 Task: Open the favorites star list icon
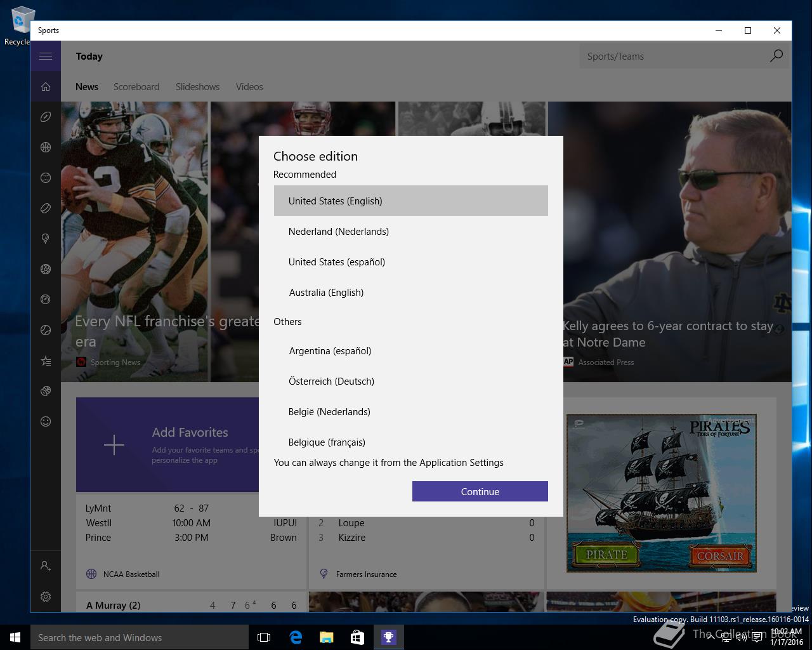click(46, 361)
